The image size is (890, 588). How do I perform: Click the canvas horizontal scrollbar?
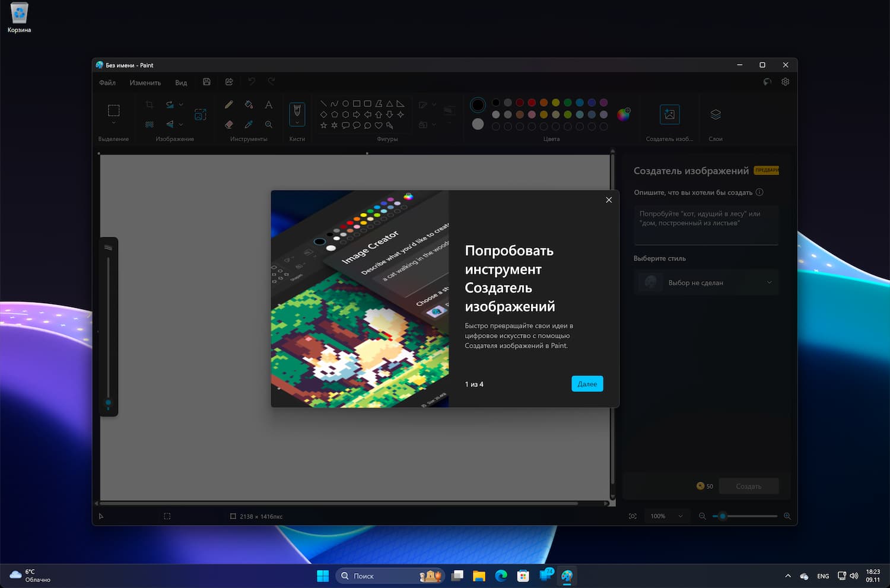339,503
